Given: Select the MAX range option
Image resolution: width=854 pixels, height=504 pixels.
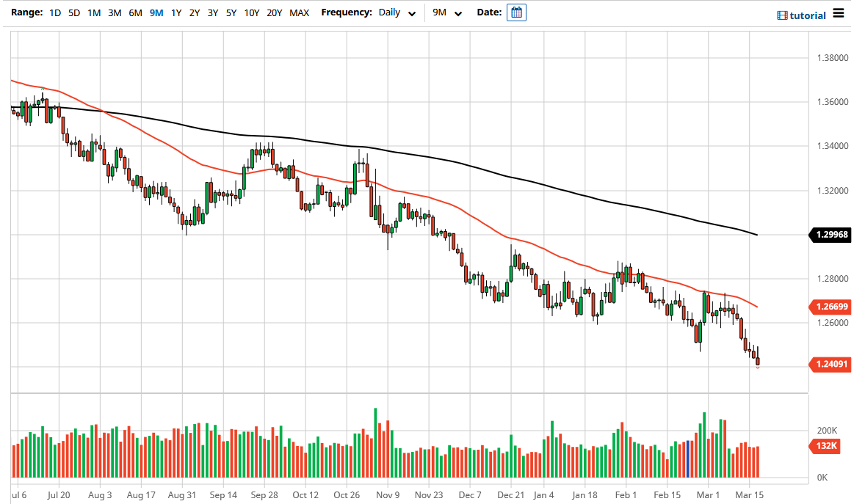Looking at the screenshot, I should pyautogui.click(x=299, y=12).
